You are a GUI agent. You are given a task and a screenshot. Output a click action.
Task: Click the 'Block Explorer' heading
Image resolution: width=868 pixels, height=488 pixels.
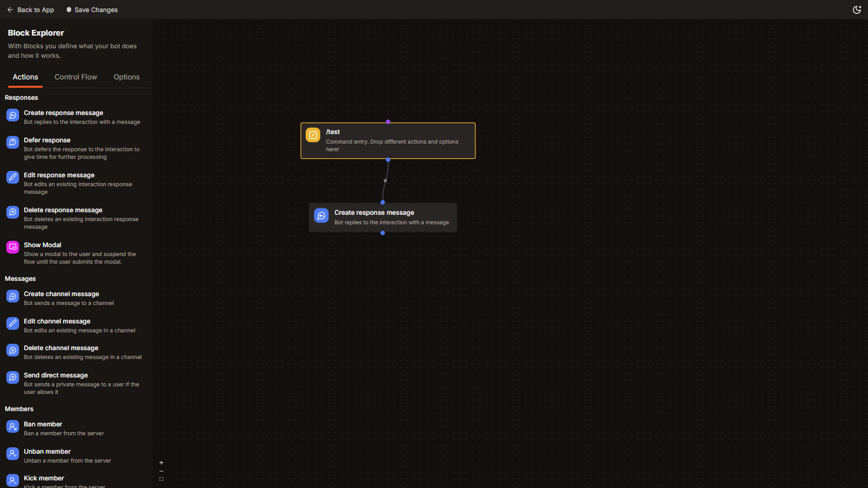click(x=36, y=32)
